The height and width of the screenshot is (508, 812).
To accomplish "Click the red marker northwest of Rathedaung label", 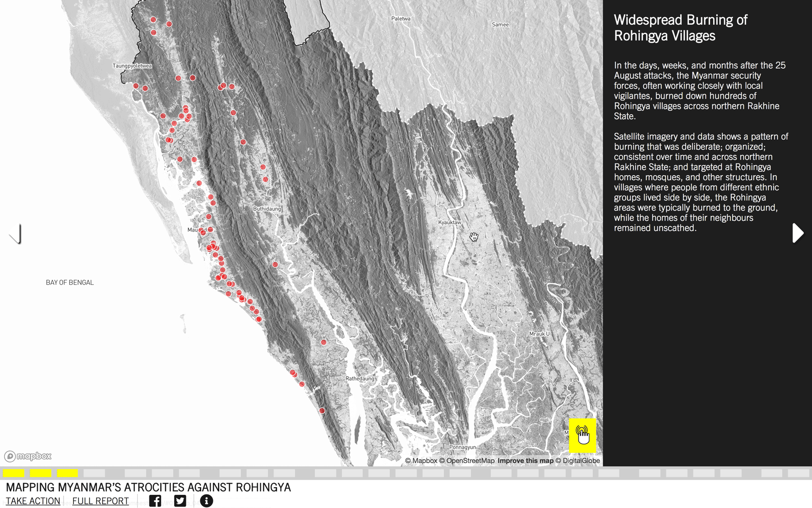I will pos(323,342).
